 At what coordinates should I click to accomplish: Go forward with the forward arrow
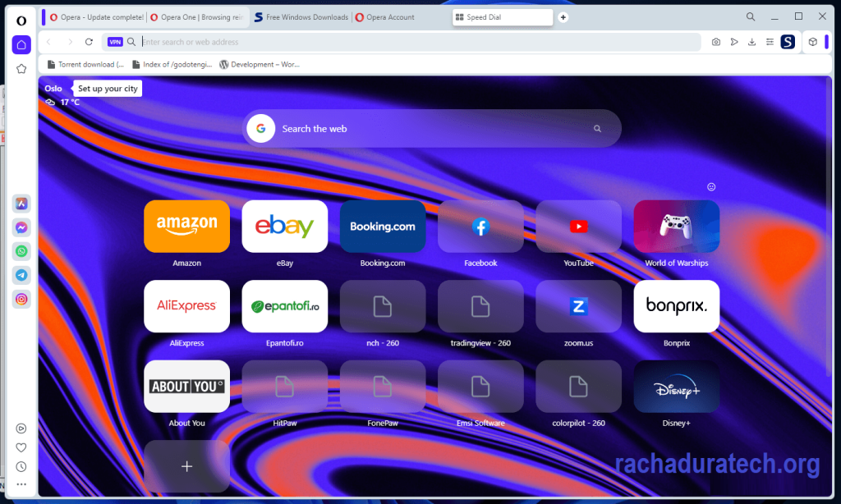pyautogui.click(x=70, y=42)
